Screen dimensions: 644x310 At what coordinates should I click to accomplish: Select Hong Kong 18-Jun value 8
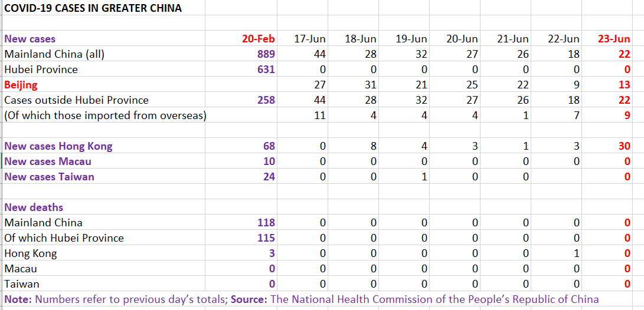pos(373,146)
